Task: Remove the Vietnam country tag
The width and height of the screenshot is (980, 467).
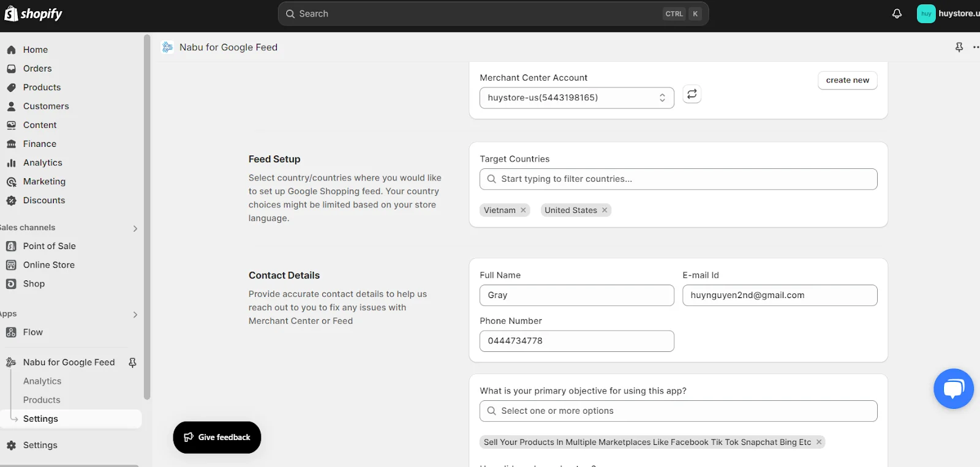Action: coord(523,210)
